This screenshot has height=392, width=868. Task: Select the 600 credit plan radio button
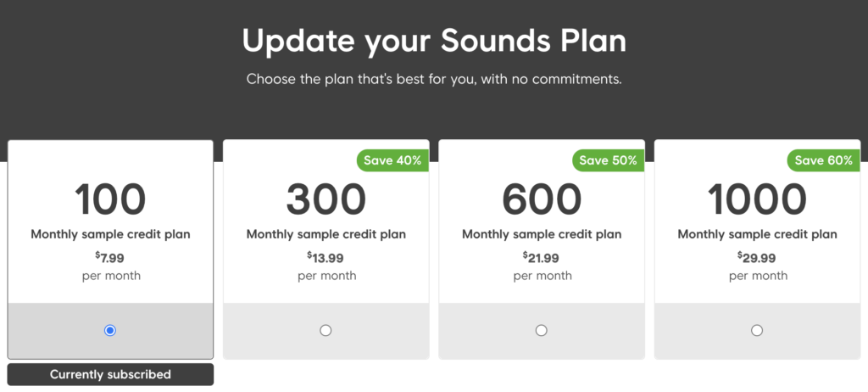tap(542, 330)
